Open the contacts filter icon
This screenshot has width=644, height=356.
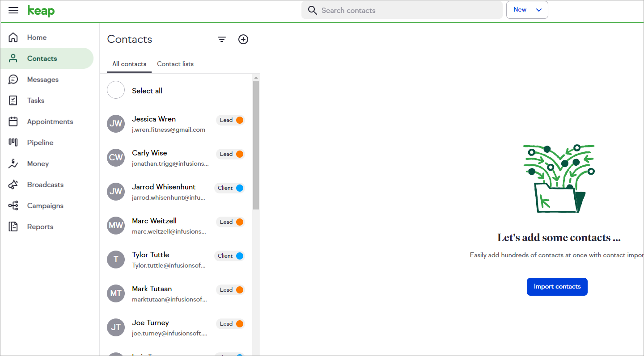[x=222, y=39]
